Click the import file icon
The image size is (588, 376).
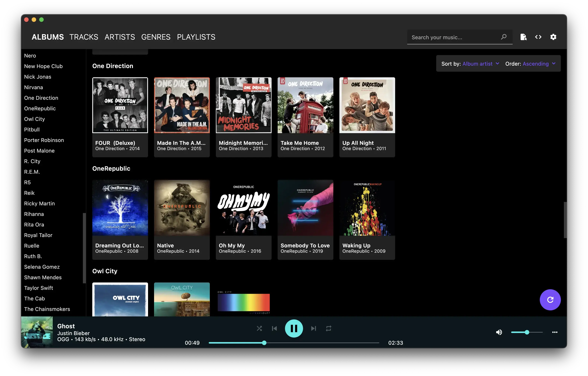pos(523,37)
